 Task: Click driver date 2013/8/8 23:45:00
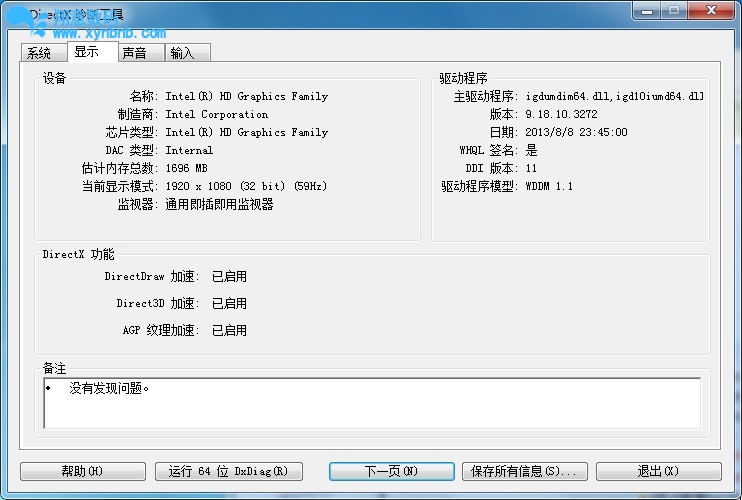[576, 132]
